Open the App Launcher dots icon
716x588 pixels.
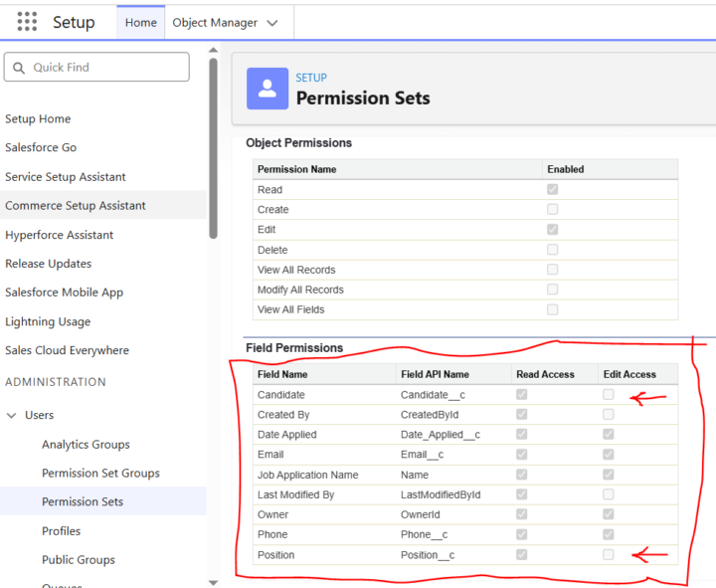coord(27,22)
